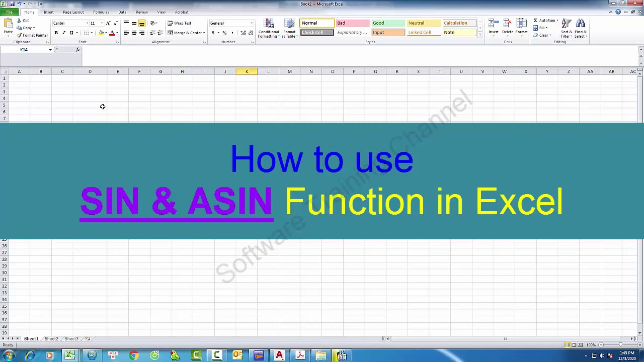Click the Cut scissors icon
Screen dimensions: 644x362
[x=19, y=21]
